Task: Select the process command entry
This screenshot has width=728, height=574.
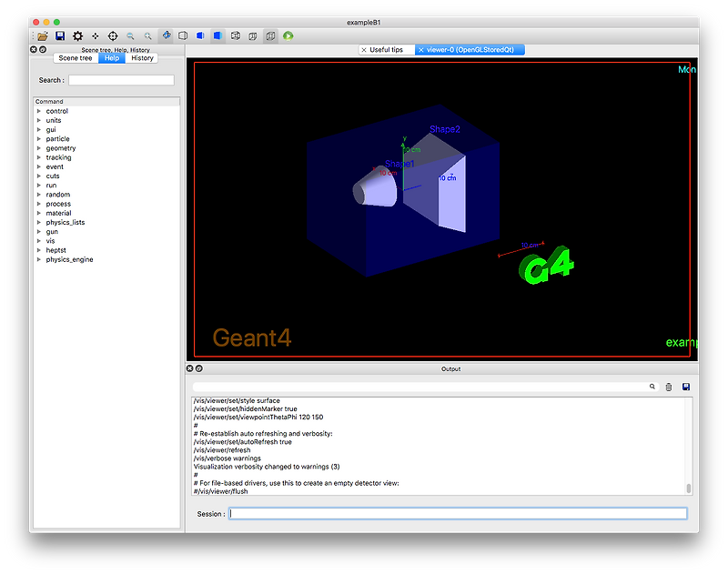Action: (x=58, y=204)
